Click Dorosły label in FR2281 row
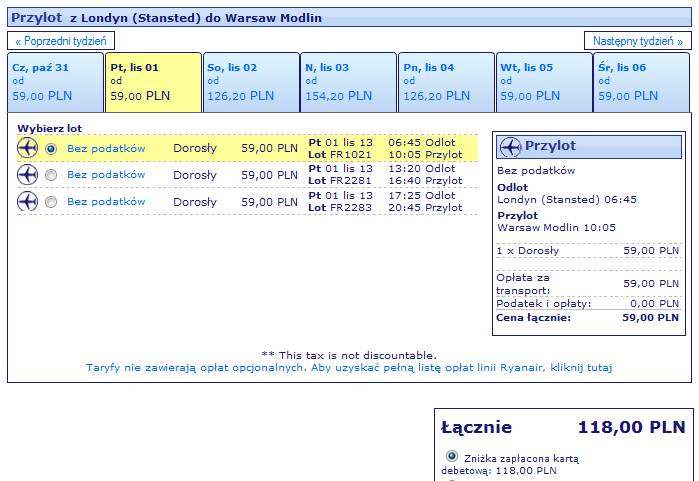This screenshot has height=481, width=699. click(x=195, y=175)
